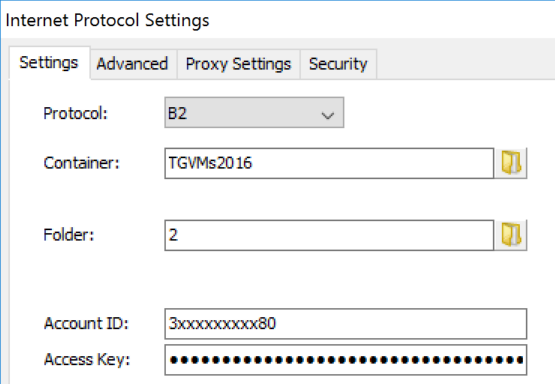Click the Access Key label
This screenshot has height=384, width=555.
pyautogui.click(x=87, y=359)
